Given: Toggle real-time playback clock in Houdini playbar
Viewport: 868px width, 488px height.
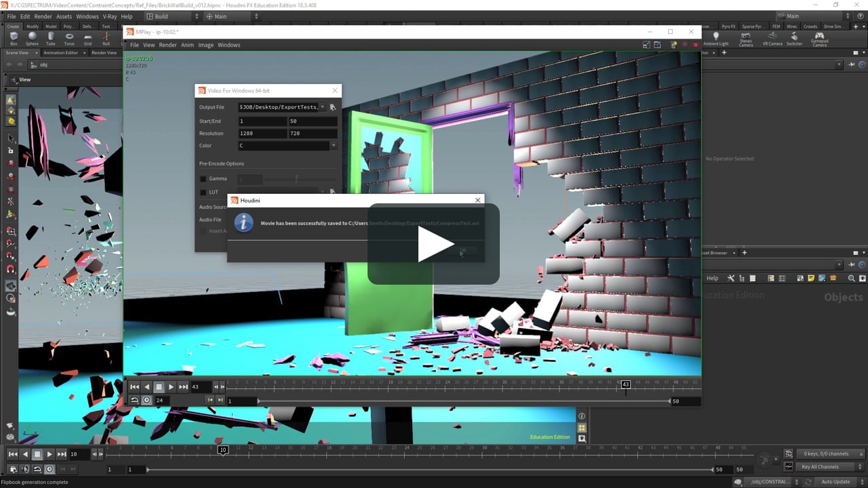Looking at the screenshot, I should 50,469.
